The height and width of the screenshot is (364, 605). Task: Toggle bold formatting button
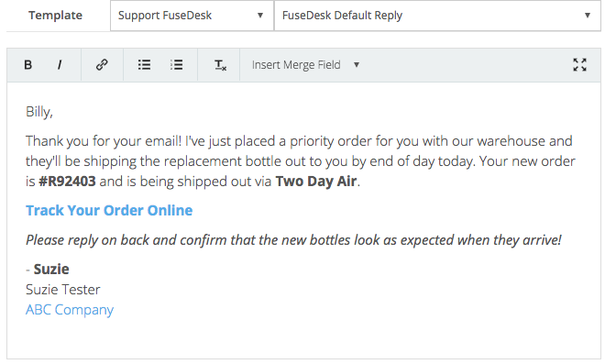click(27, 65)
